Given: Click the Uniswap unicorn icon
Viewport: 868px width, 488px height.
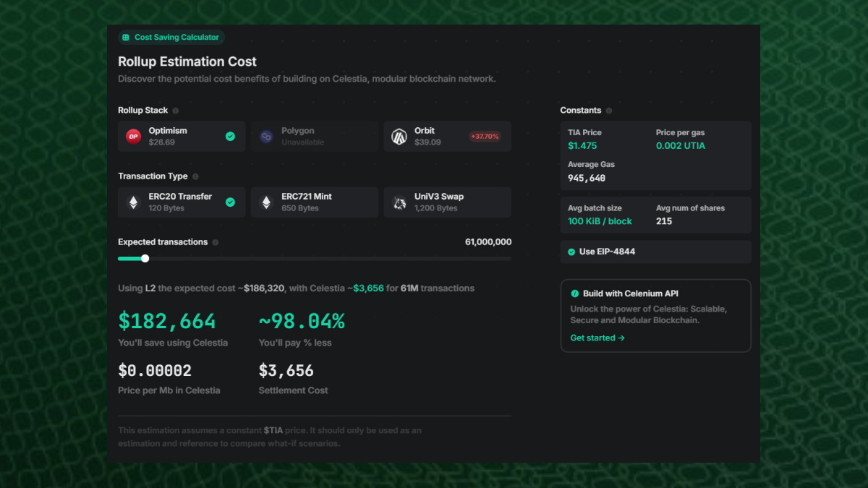Looking at the screenshot, I should tap(399, 202).
